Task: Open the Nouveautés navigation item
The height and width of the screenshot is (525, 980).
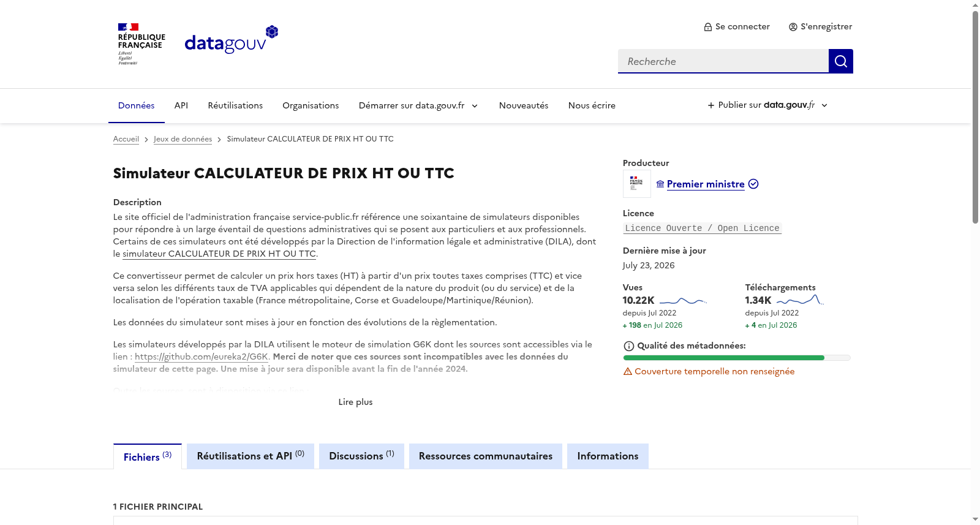Action: (524, 105)
